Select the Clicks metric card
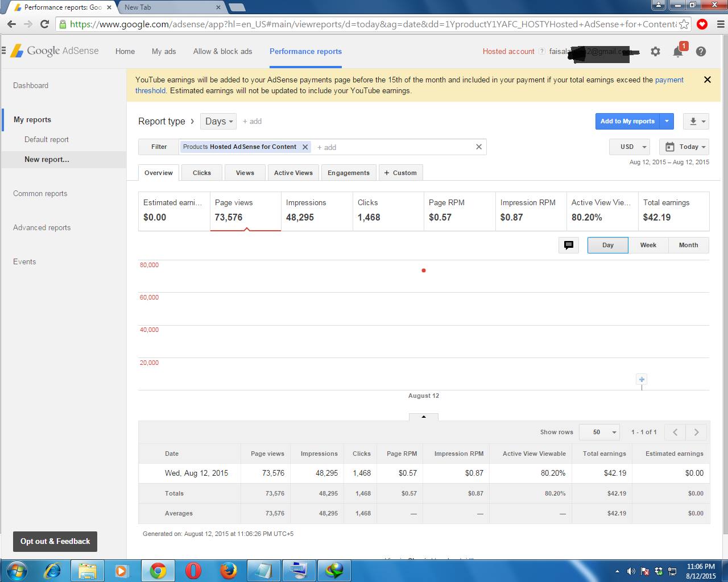 tap(388, 211)
